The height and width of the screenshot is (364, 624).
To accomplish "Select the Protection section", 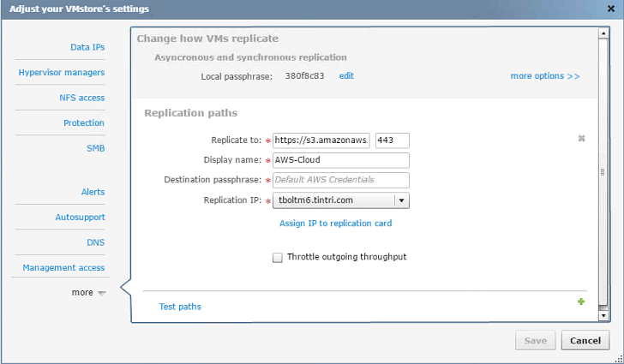I will pyautogui.click(x=84, y=123).
